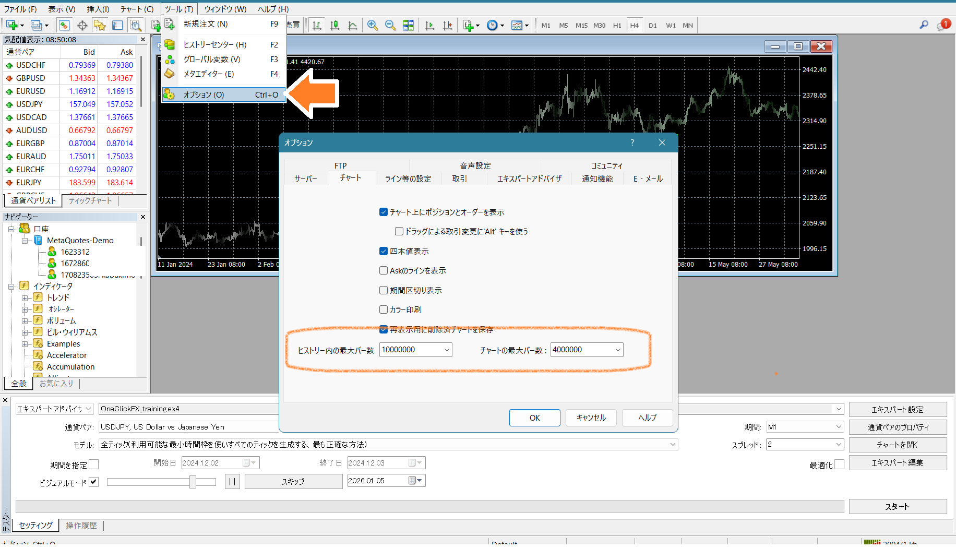
Task: Toggle the Market Watch window icon
Action: (64, 25)
